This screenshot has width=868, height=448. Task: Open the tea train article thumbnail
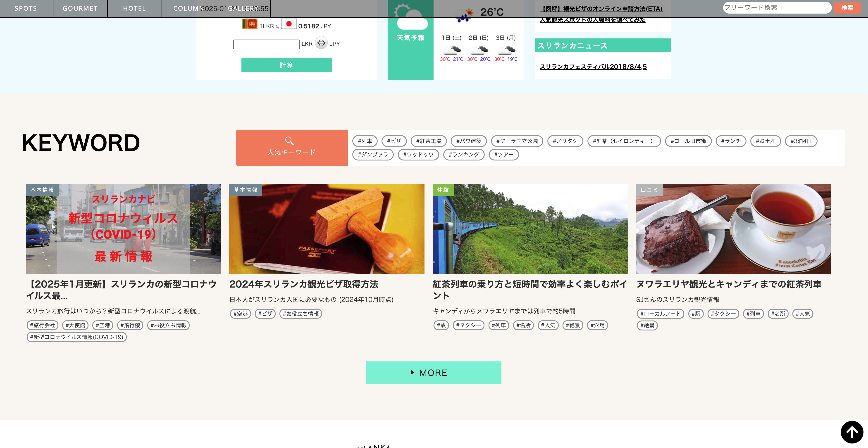pos(530,229)
